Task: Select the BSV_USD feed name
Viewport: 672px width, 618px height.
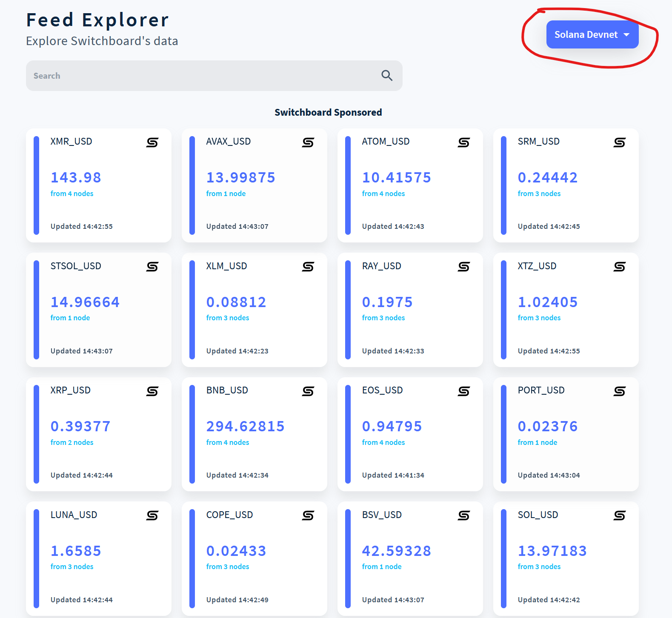Action: click(x=382, y=515)
